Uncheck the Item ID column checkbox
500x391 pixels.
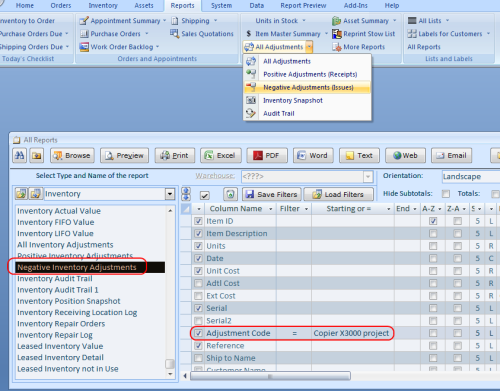[x=198, y=221]
